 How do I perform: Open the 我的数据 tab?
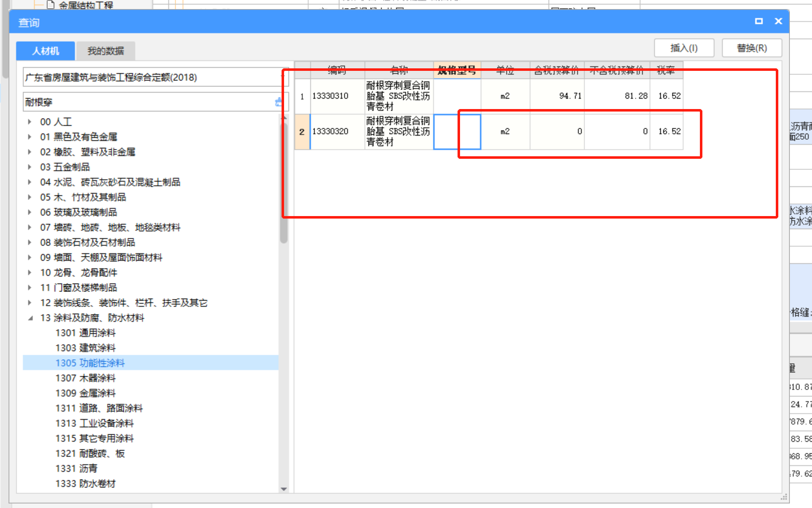[106, 51]
